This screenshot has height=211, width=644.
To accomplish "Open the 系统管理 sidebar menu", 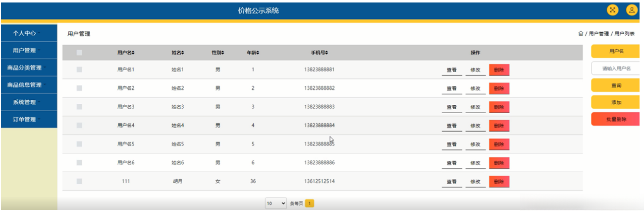I will pos(29,102).
